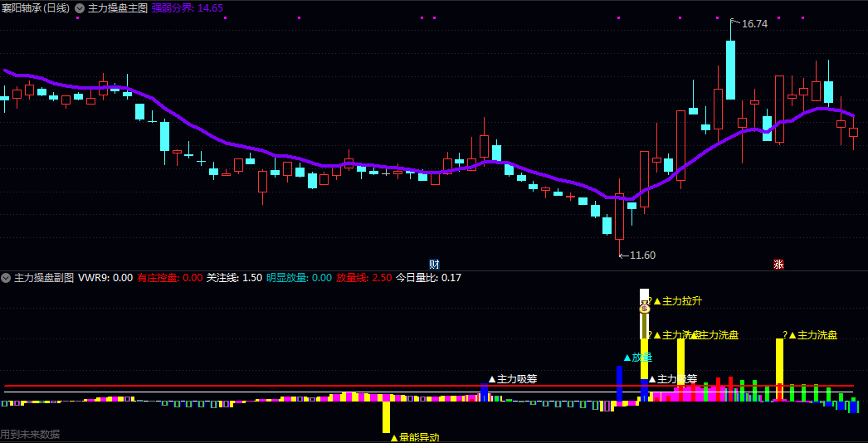
Task: Select the 关注线: 1.50 readout
Action: [234, 278]
